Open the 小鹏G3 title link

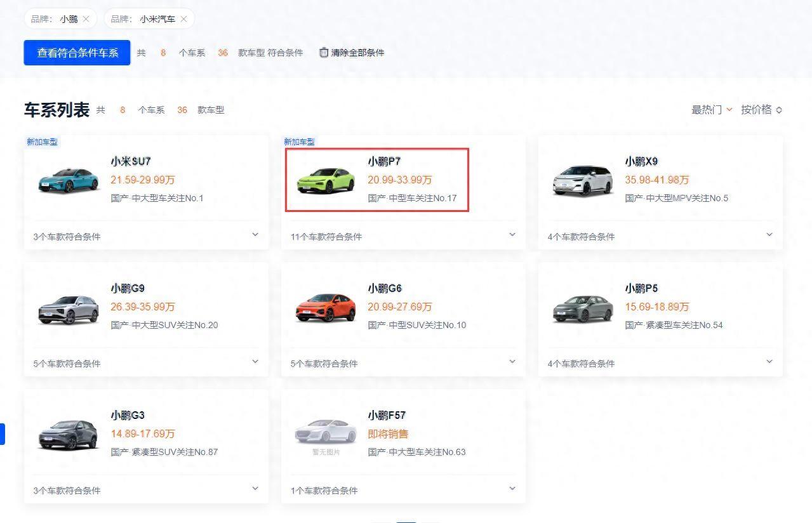128,415
